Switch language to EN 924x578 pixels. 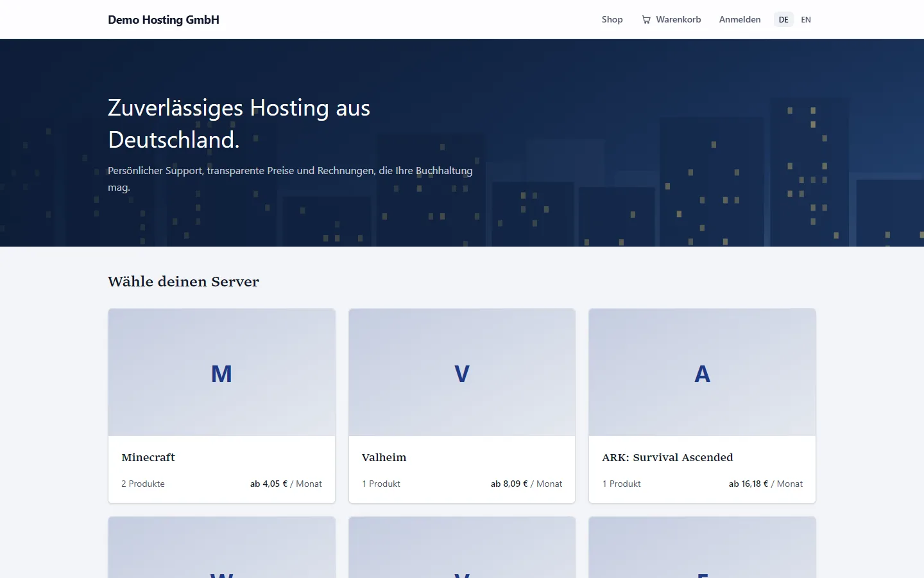pyautogui.click(x=806, y=19)
